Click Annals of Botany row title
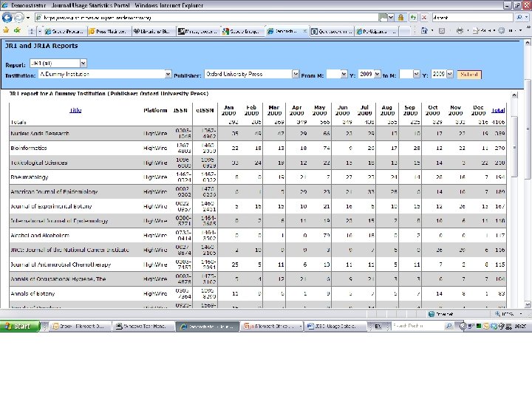 tap(33, 293)
